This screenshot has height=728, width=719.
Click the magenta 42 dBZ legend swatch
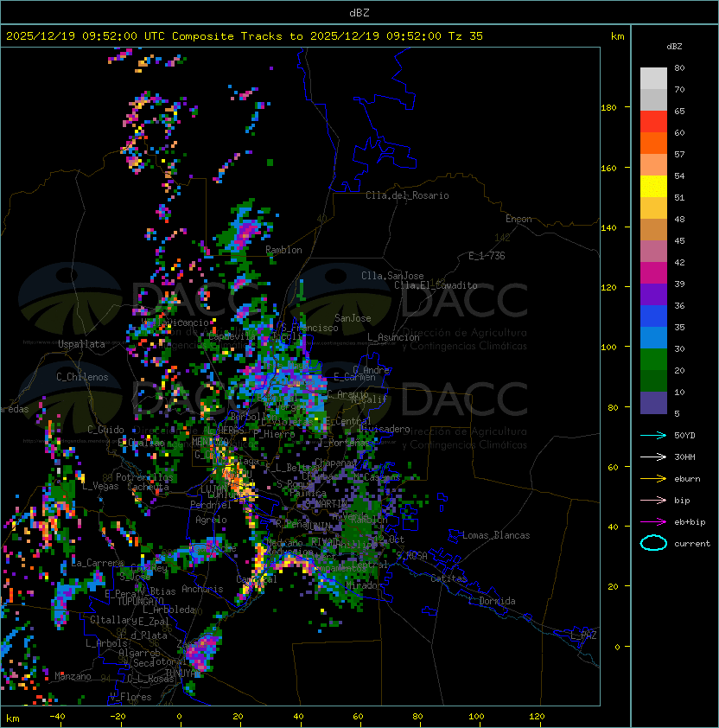pyautogui.click(x=653, y=272)
